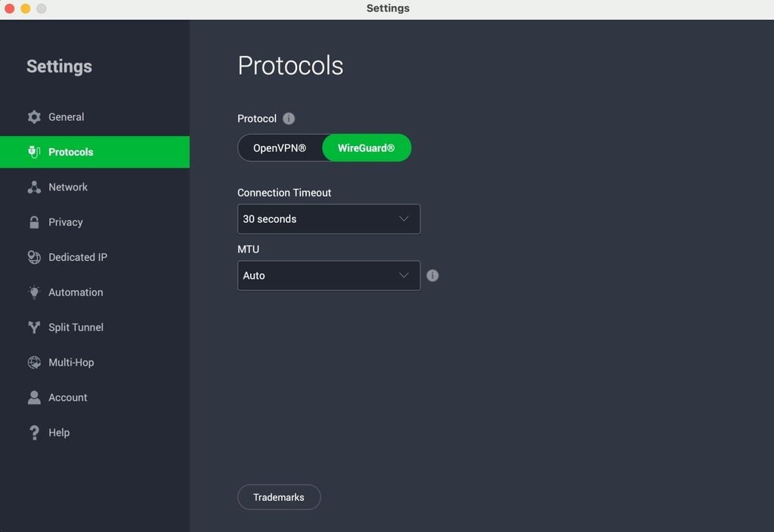Close the Settings window
This screenshot has width=774, height=532.
(x=9, y=8)
